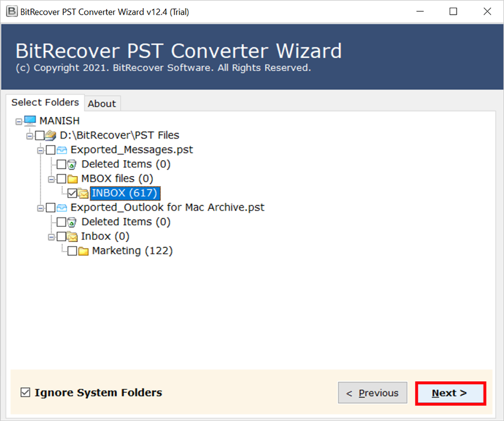
Task: Switch to the About tab
Action: point(102,103)
